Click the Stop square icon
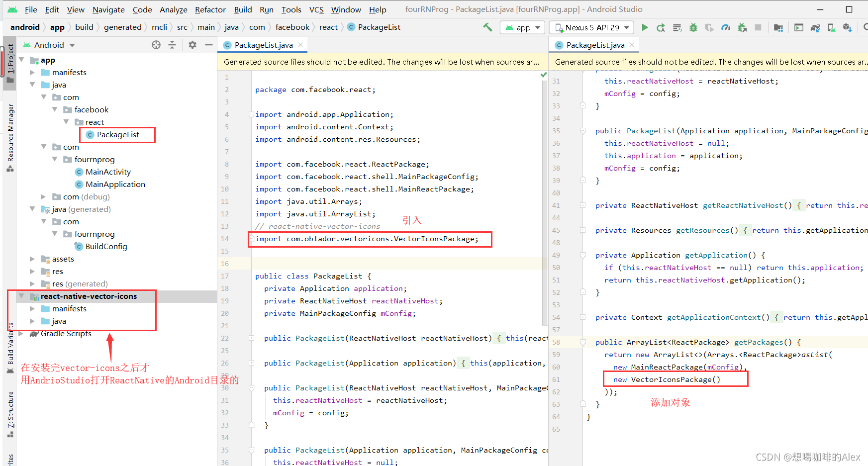868x466 pixels. 758,27
